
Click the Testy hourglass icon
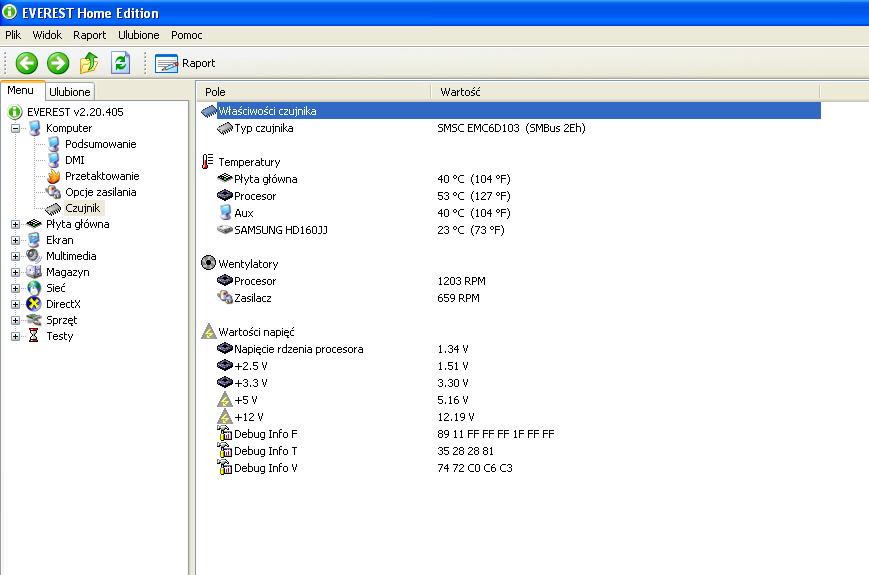(33, 335)
